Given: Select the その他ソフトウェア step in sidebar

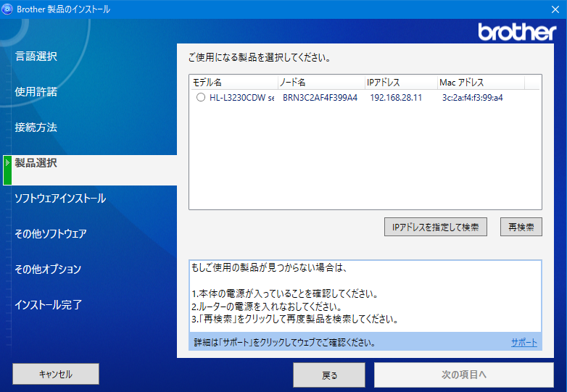Looking at the screenshot, I should tap(51, 234).
